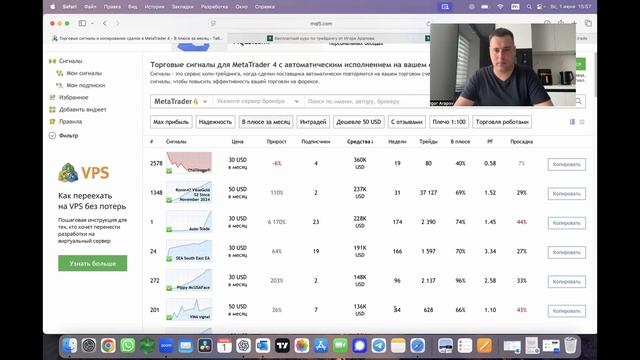Open 'Мои сигналы' sidebar link
Viewport: 640px width, 360px height.
point(84,73)
